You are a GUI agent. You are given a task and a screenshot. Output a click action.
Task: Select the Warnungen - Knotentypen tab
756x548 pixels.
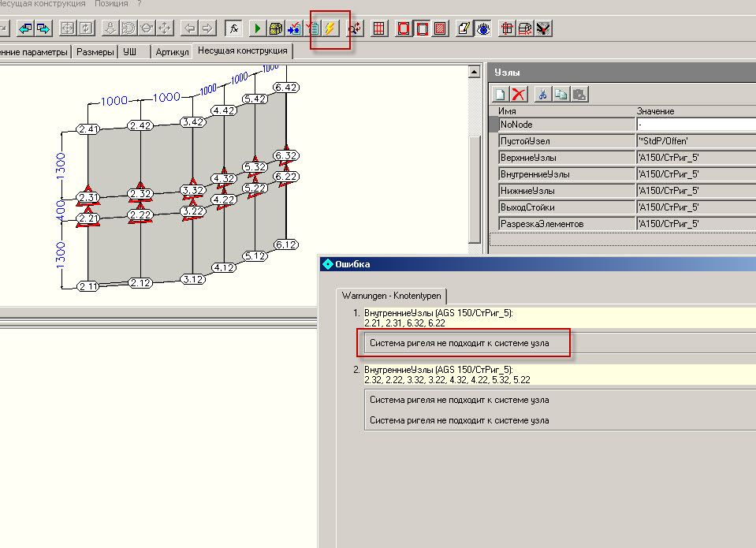pyautogui.click(x=392, y=295)
